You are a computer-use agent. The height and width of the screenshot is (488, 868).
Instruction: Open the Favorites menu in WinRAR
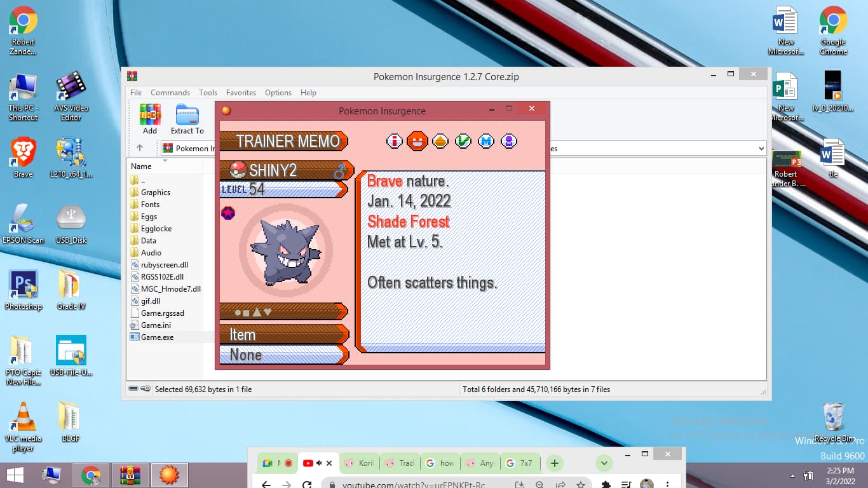point(241,93)
